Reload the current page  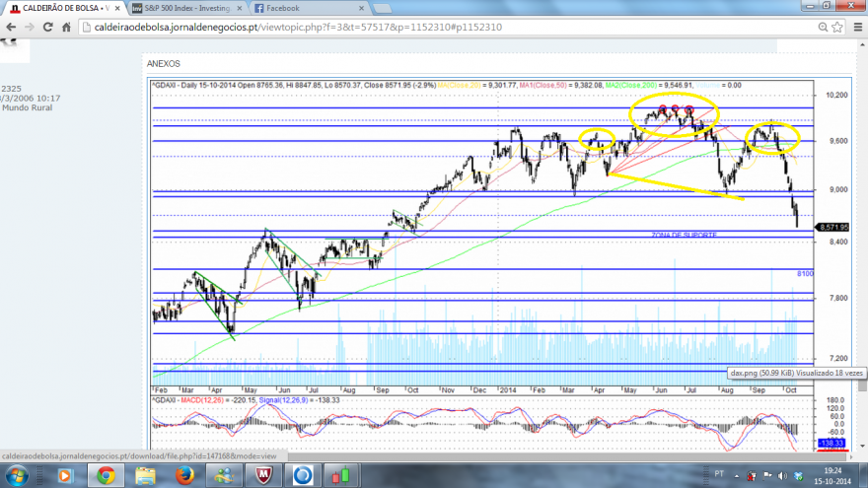pyautogui.click(x=48, y=28)
